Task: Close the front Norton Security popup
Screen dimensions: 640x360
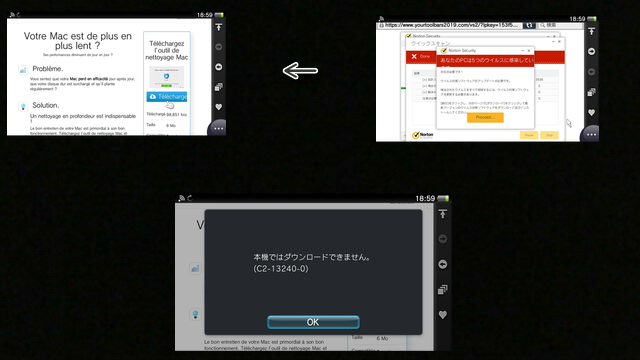Action: tap(529, 51)
